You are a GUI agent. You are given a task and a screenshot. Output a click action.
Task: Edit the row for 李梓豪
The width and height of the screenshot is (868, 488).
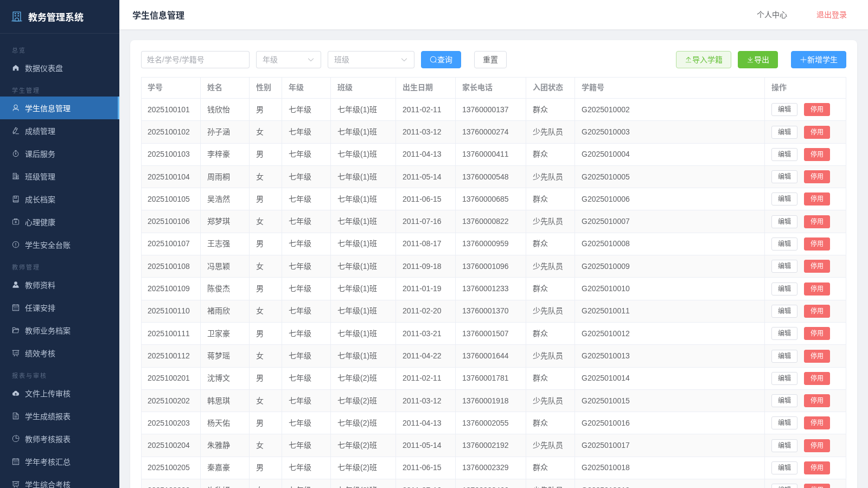click(784, 154)
